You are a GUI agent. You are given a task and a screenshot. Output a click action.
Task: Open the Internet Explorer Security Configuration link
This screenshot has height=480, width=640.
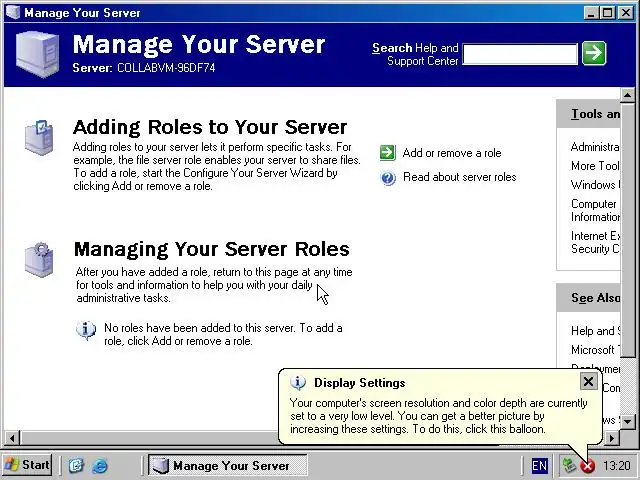(x=595, y=242)
